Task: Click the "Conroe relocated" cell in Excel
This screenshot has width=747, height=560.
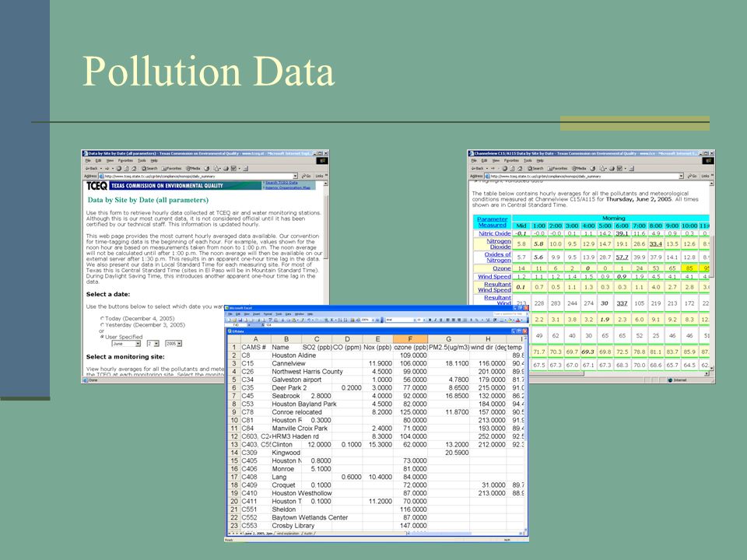Action: click(x=296, y=412)
